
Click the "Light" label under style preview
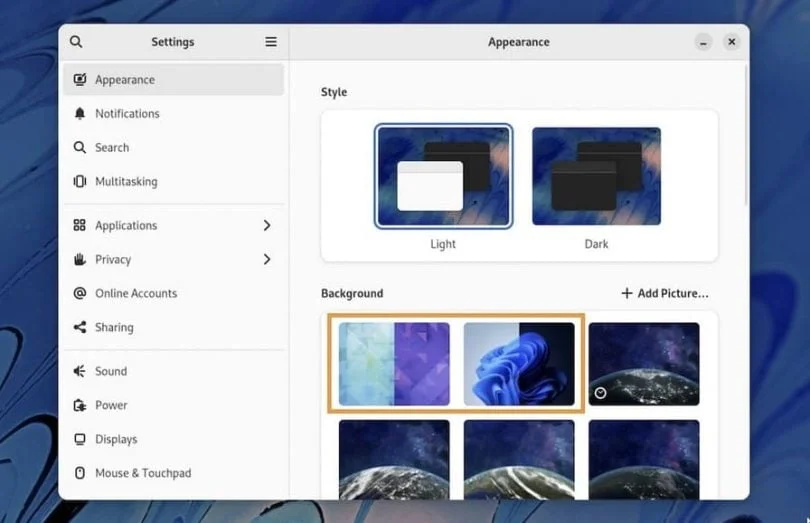(x=443, y=244)
